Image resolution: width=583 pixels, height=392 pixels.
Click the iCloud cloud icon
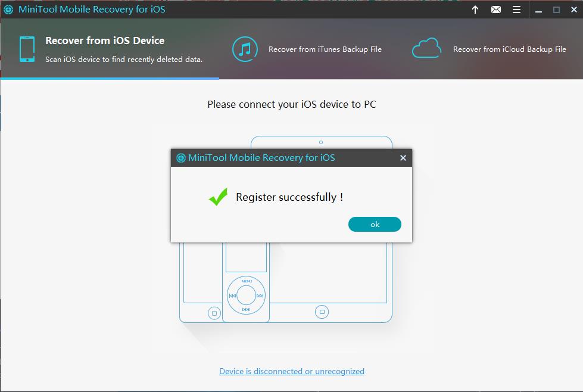(426, 48)
